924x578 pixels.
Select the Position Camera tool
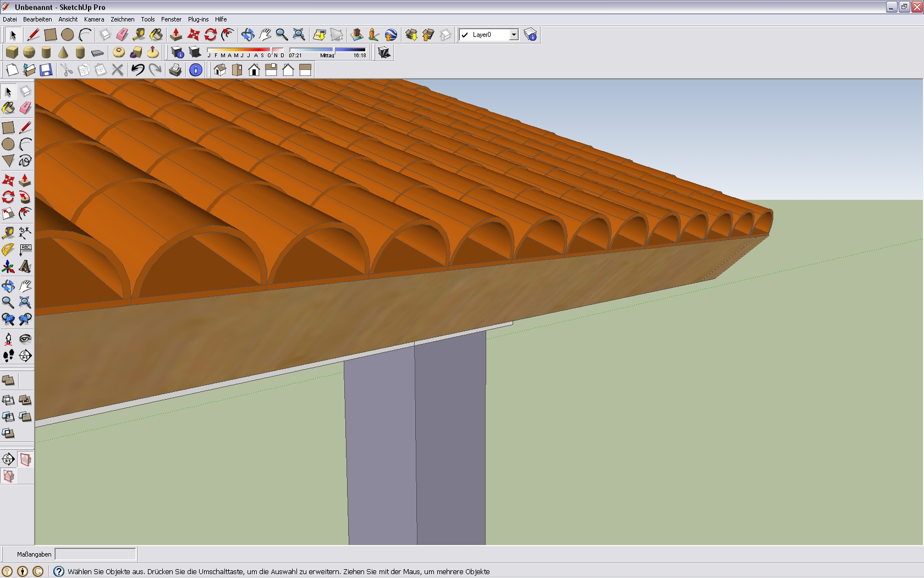(x=8, y=339)
